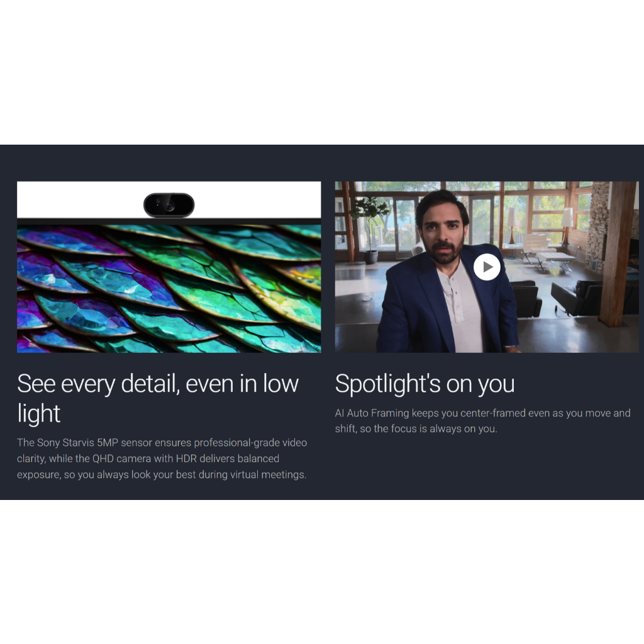Click the webcam device atop the monitor
This screenshot has height=644, width=644.
coord(169,205)
